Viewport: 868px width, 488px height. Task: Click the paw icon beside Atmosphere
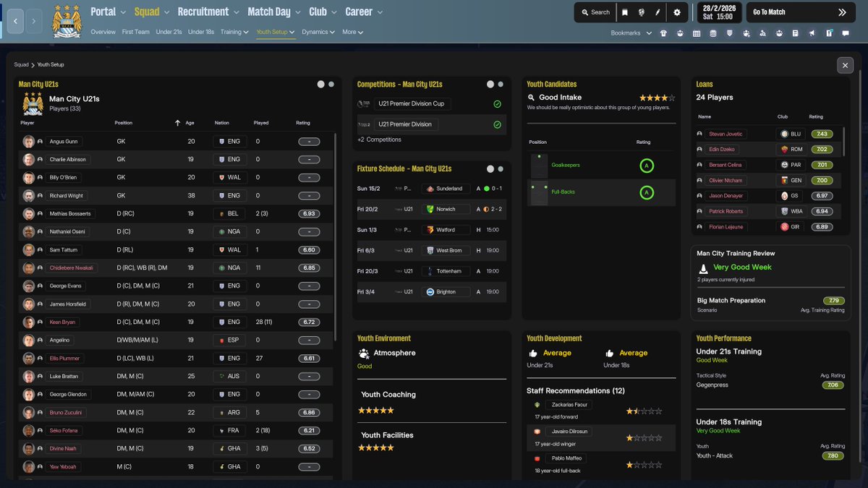(x=364, y=354)
